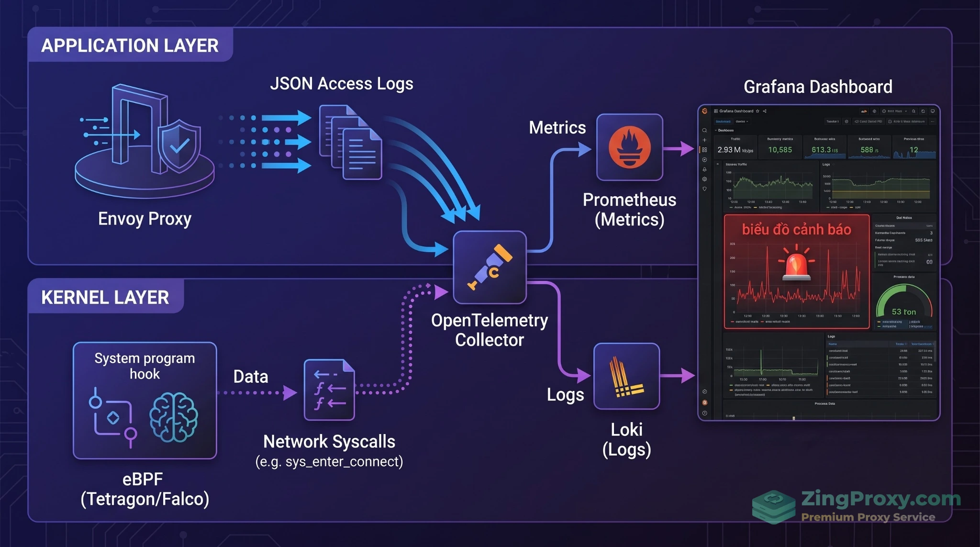Click the 'KERNEL LAYER' label
980x547 pixels.
click(x=105, y=297)
